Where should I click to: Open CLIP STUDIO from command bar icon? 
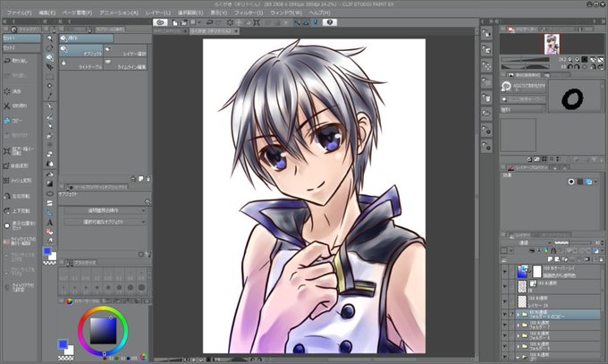(x=160, y=22)
